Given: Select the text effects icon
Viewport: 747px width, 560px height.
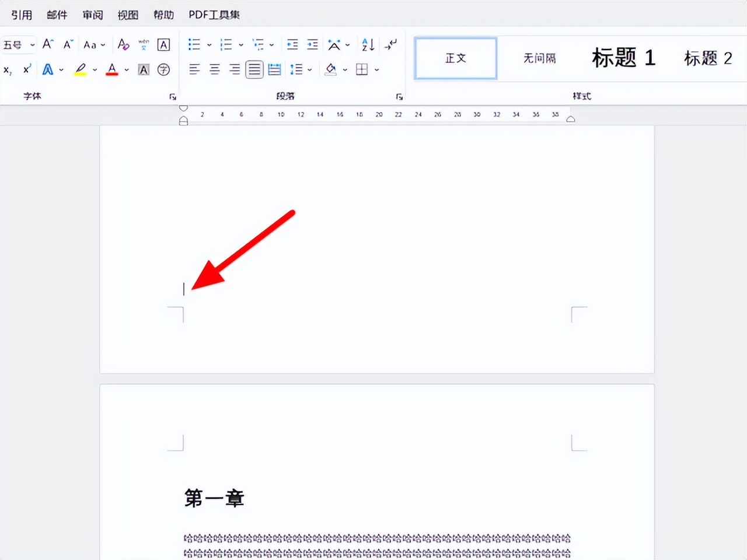Looking at the screenshot, I should pos(48,69).
